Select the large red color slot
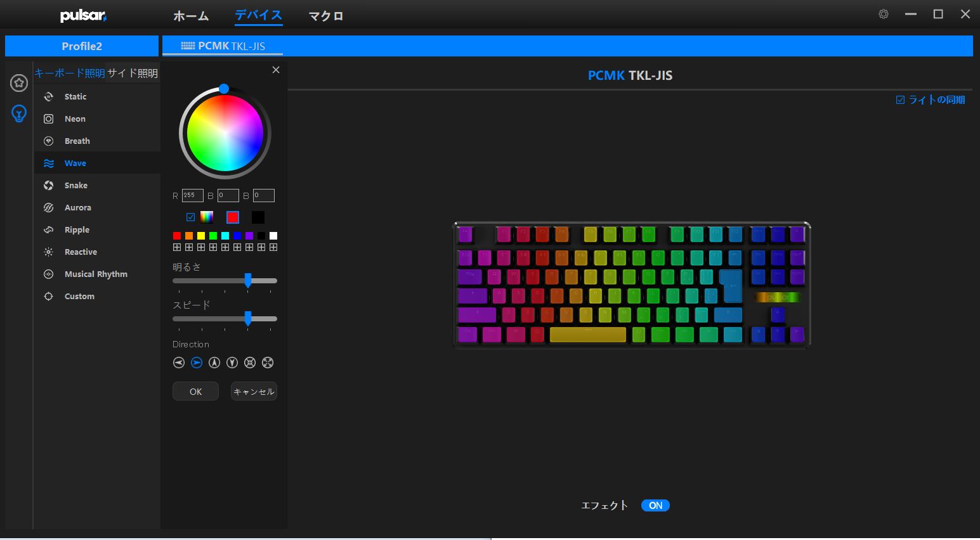980x540 pixels. pyautogui.click(x=233, y=217)
